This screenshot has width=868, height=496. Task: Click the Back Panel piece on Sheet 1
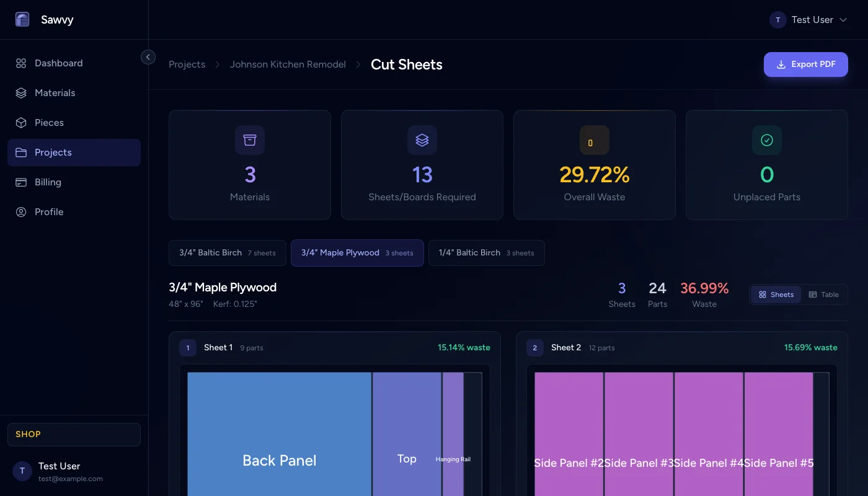point(279,460)
